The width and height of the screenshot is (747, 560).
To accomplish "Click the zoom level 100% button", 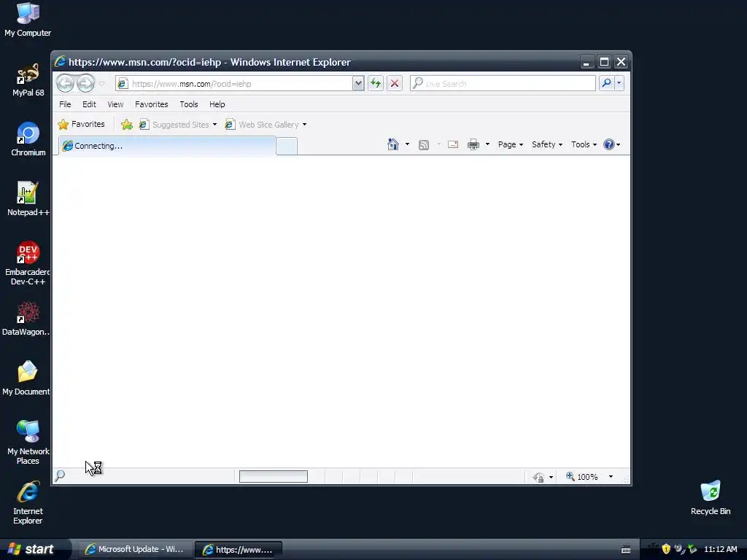I will [582, 477].
